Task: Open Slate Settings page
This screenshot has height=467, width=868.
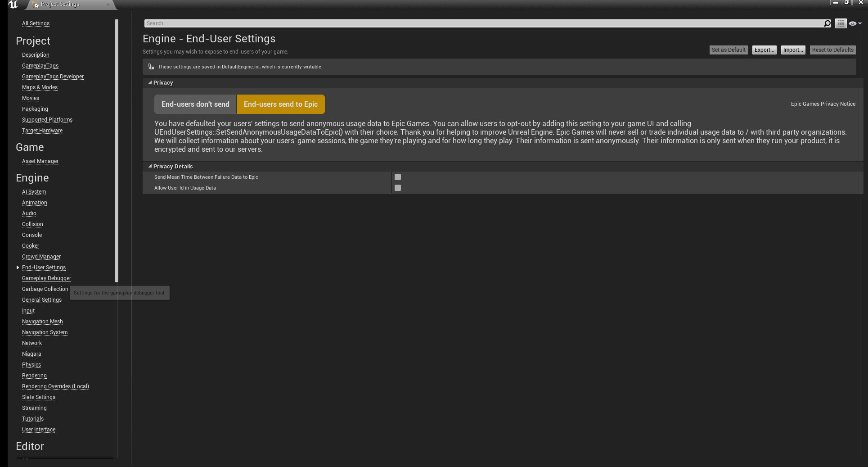Action: (x=39, y=397)
